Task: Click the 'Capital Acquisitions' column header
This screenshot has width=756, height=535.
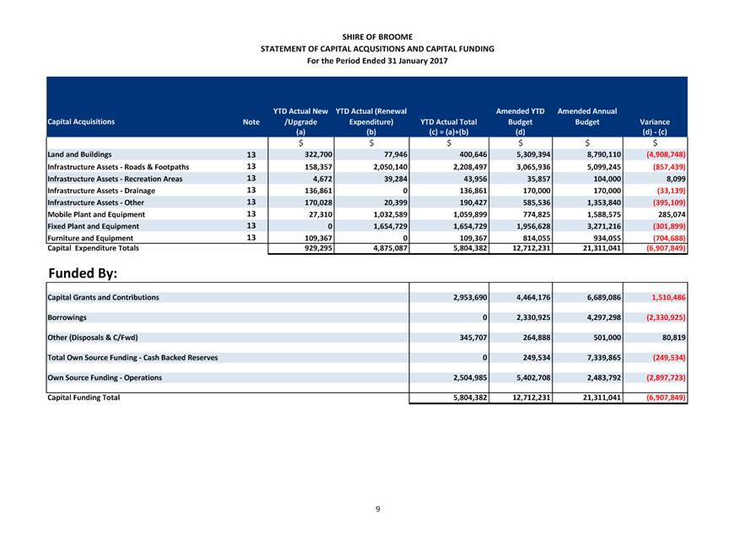Action: (x=81, y=122)
